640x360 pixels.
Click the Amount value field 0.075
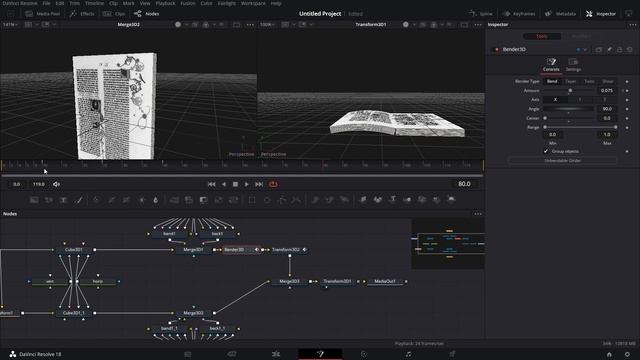607,91
